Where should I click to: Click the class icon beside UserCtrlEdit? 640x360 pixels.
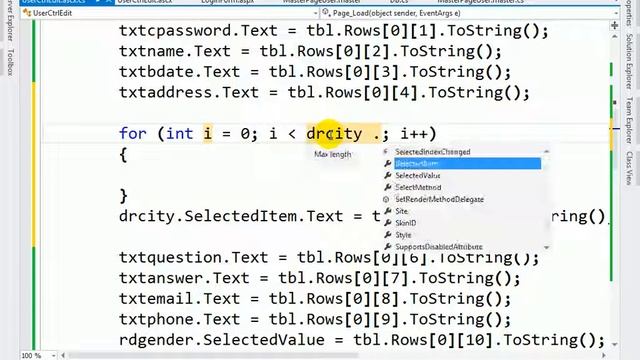tap(27, 13)
